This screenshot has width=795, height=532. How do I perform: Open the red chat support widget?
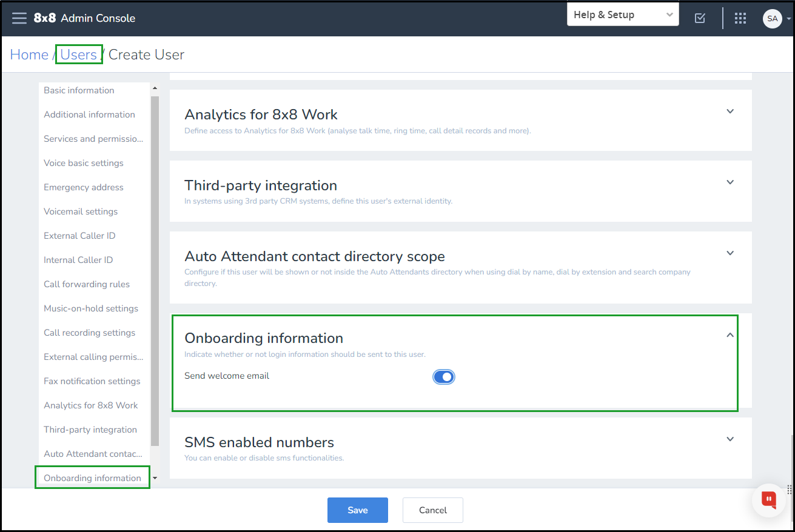769,500
